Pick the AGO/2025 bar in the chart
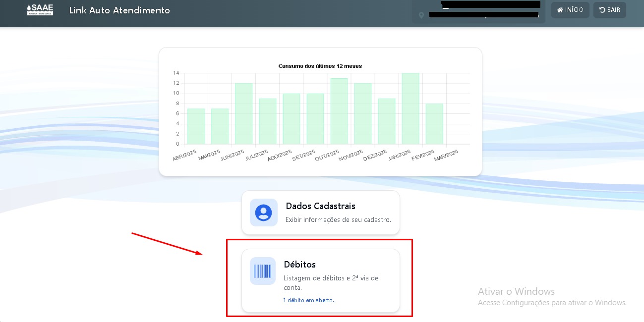This screenshot has height=322, width=644. [x=292, y=119]
